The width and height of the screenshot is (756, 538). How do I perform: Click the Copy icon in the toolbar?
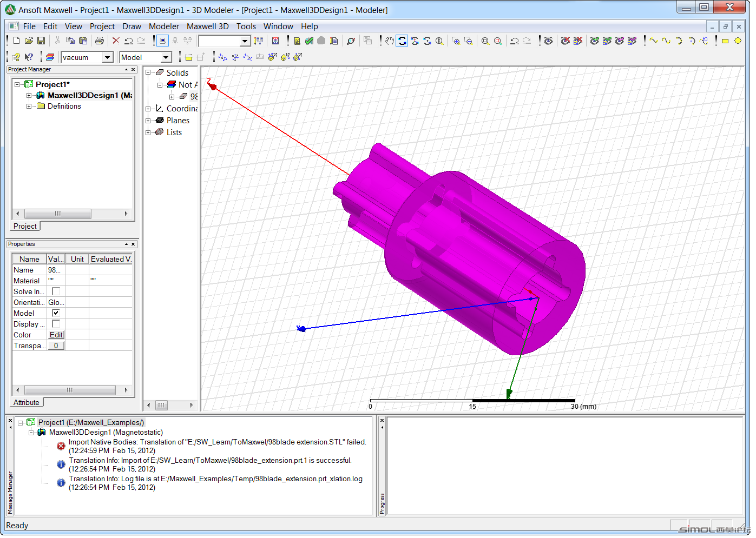click(x=70, y=41)
